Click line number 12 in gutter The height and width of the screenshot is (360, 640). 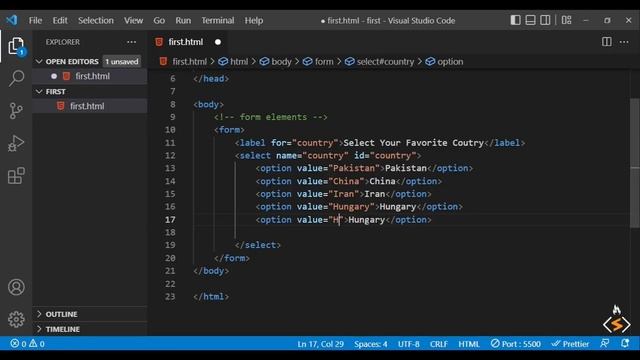click(170, 156)
